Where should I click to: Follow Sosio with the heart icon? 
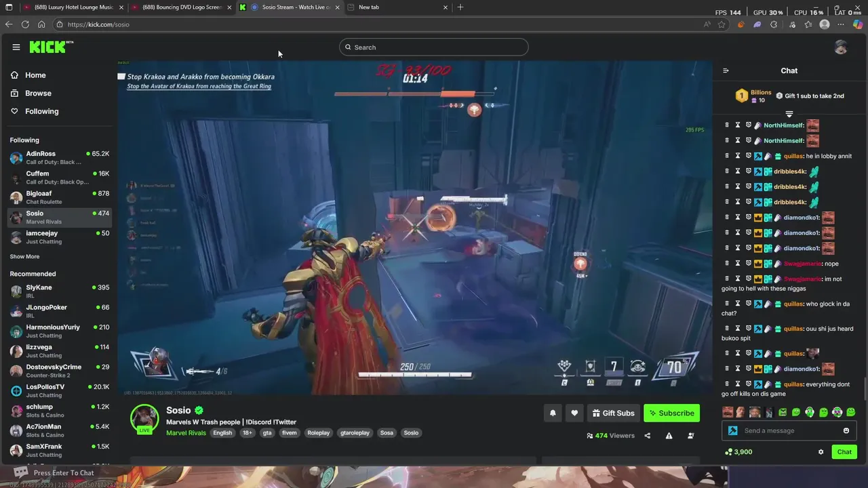pos(574,413)
